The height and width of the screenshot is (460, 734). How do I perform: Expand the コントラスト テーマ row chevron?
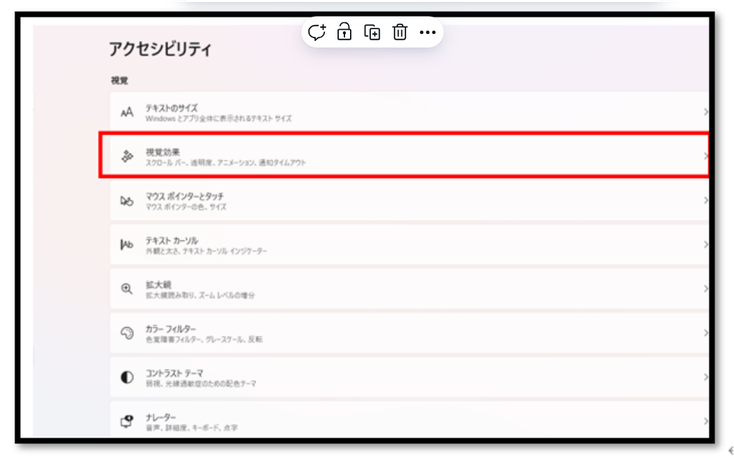pyautogui.click(x=705, y=377)
